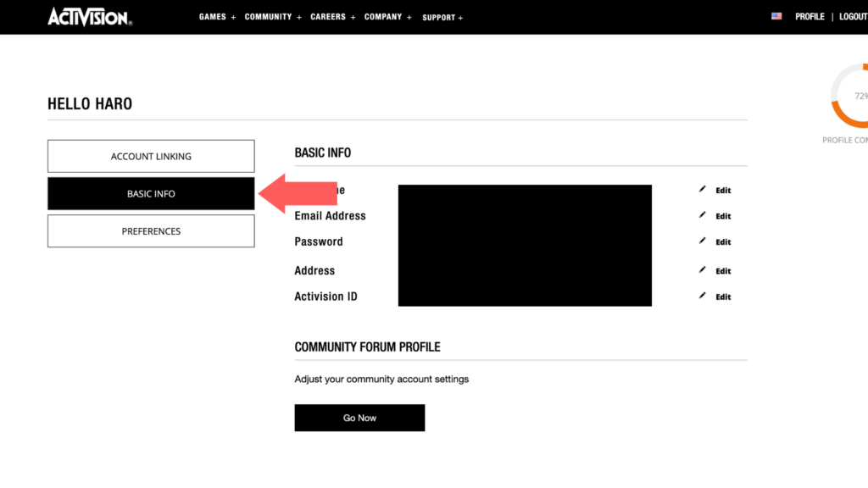Edit the Address entry
Viewport: 868px width, 488px height.
pos(723,270)
